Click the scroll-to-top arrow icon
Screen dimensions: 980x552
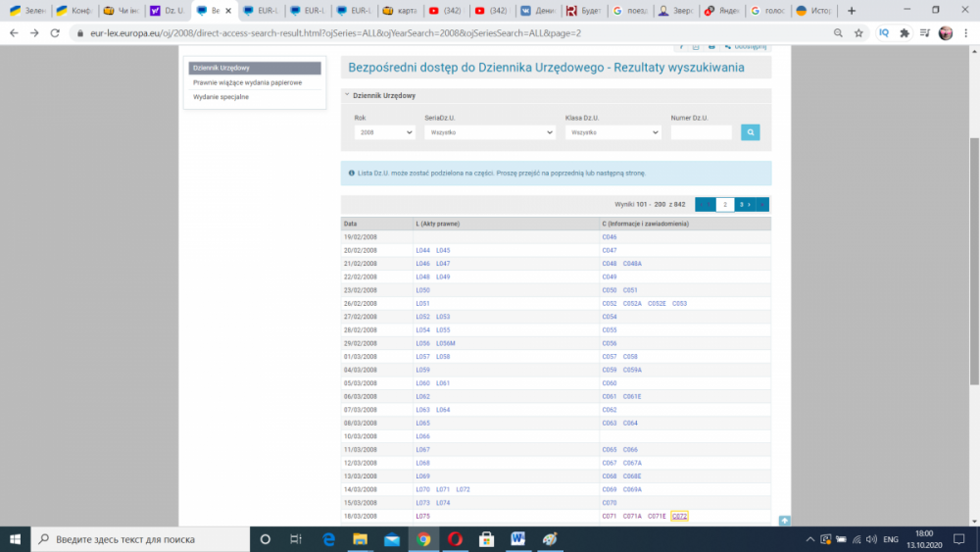pyautogui.click(x=785, y=520)
